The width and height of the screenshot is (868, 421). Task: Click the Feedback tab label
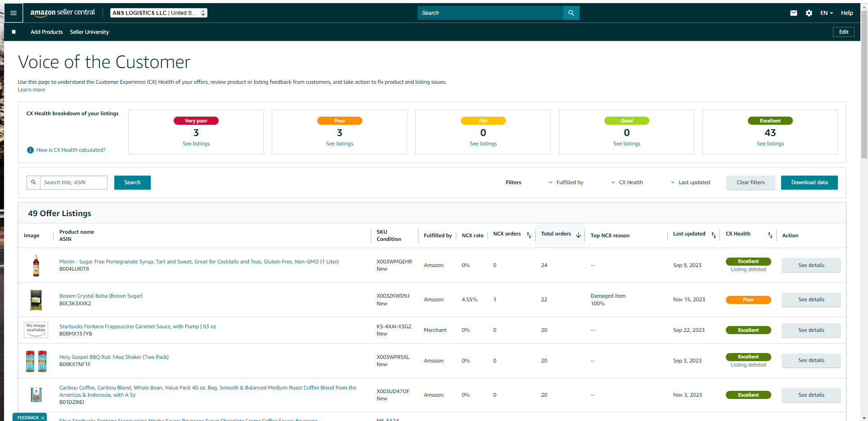click(28, 418)
